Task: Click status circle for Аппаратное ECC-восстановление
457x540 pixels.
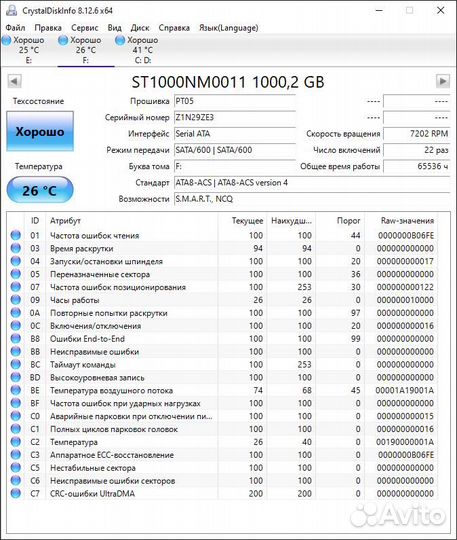Action: pos(15,455)
